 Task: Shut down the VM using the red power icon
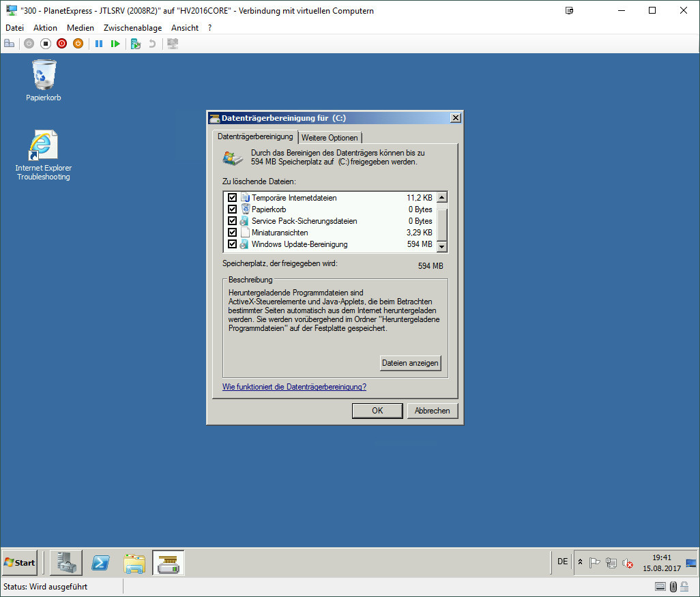pos(61,44)
